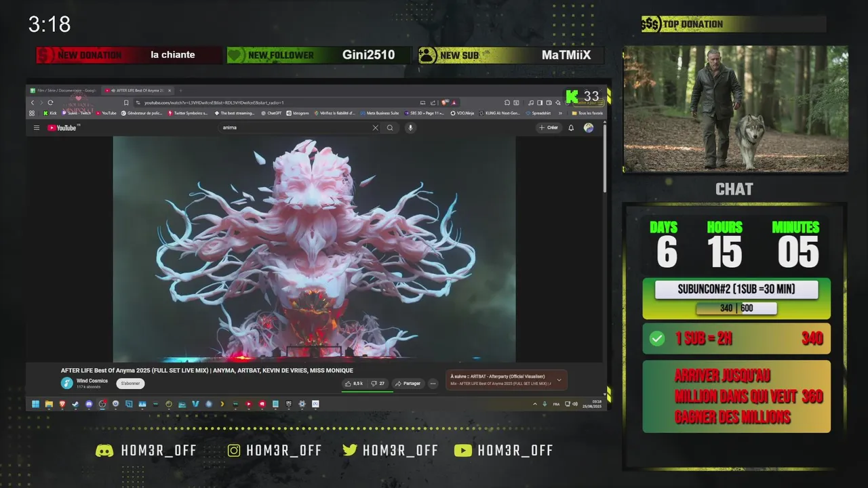The width and height of the screenshot is (868, 488).
Task: Click the Brave Rewards triangle icon
Action: pyautogui.click(x=453, y=102)
